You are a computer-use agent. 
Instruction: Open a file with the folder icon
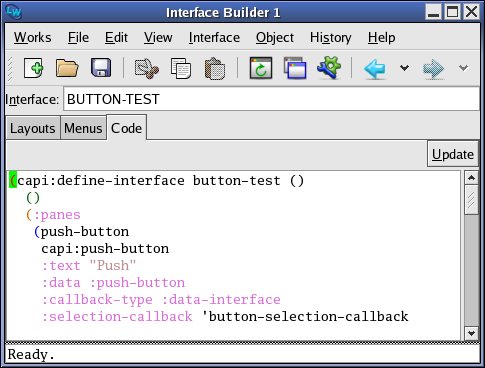coord(67,68)
